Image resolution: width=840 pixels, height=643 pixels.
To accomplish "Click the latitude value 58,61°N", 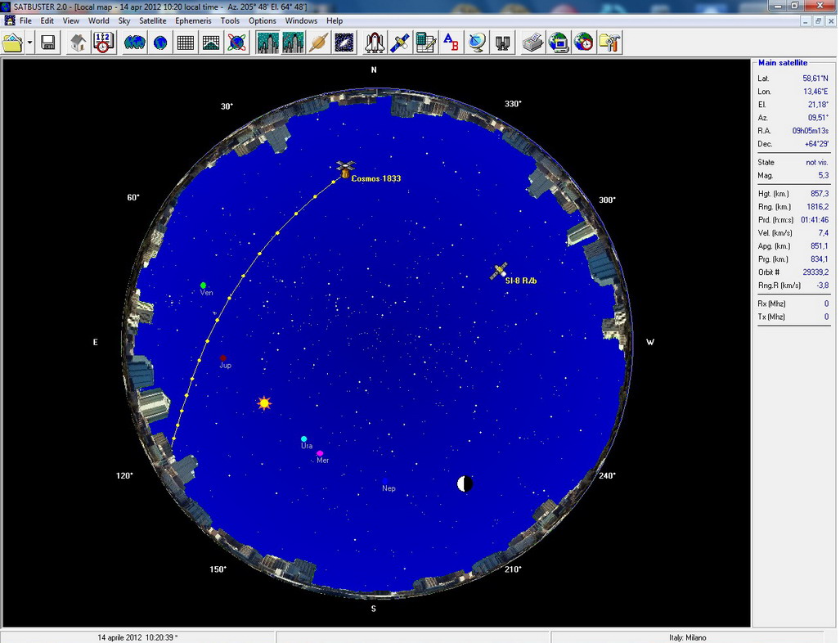I will 815,79.
